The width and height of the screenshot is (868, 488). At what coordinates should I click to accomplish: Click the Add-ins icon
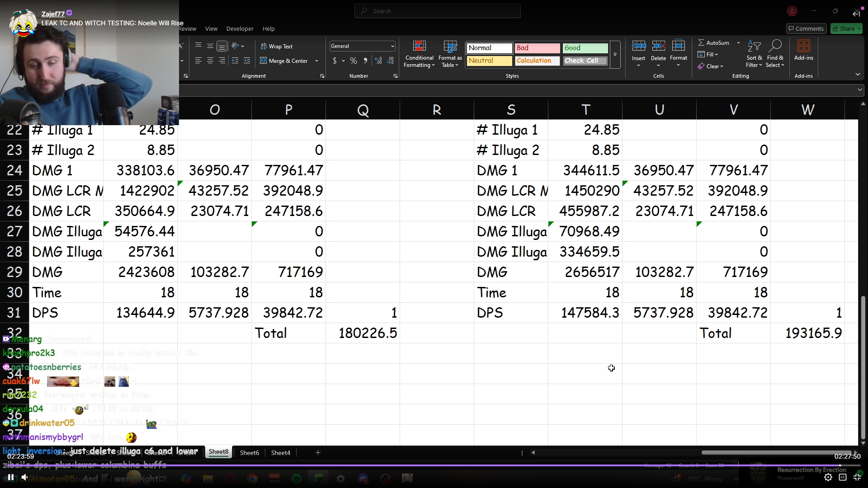(x=803, y=46)
